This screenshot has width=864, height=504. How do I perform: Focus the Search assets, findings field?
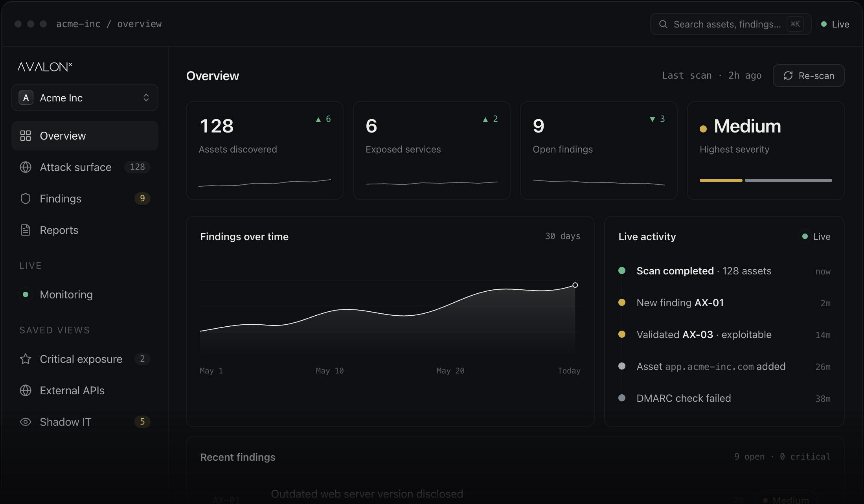pyautogui.click(x=731, y=24)
